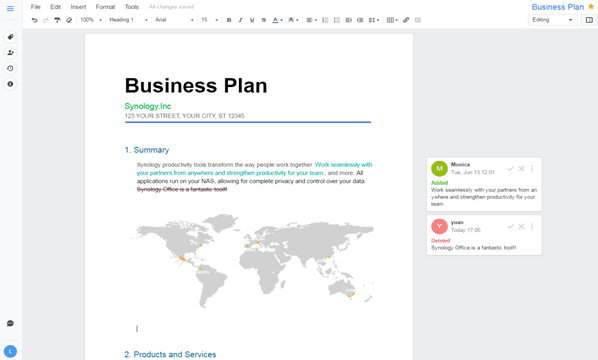
Task: Open version history clock icon in sidebar
Action: tap(10, 68)
